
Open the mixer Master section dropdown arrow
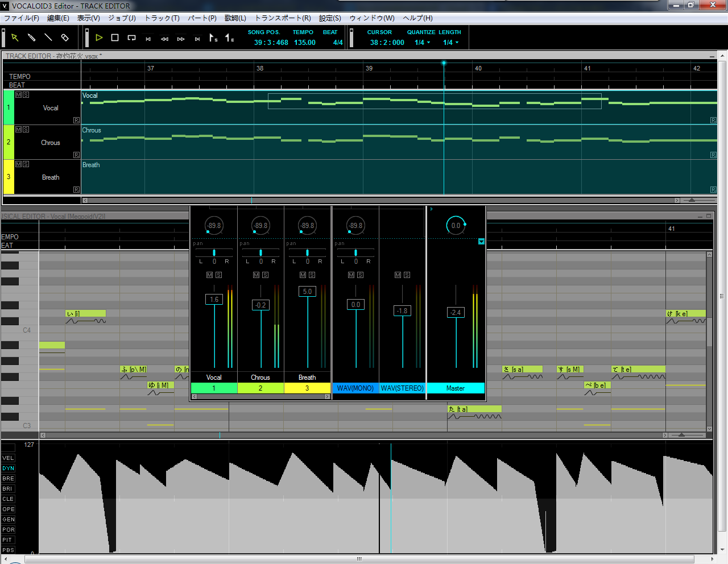coord(481,242)
